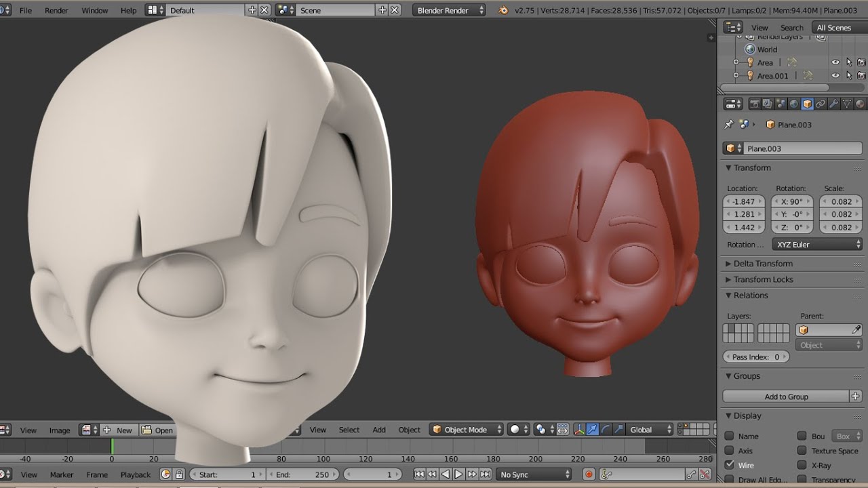Image resolution: width=868 pixels, height=488 pixels.
Task: Open the Object Constraints tab (chain icon)
Action: 821,104
